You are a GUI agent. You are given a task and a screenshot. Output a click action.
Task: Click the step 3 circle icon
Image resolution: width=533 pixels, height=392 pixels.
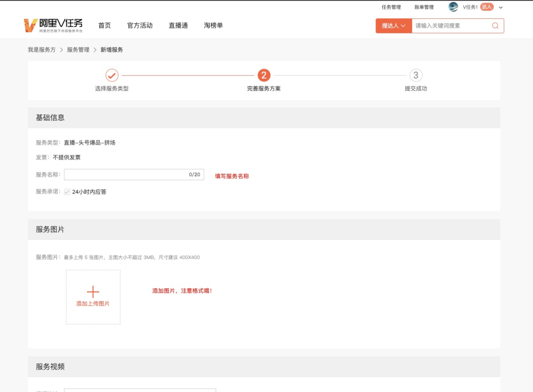pyautogui.click(x=416, y=76)
